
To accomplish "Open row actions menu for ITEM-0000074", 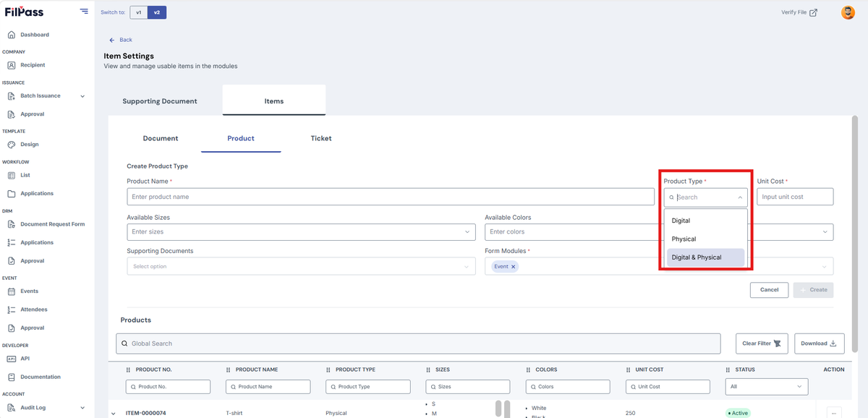I will coord(834,413).
